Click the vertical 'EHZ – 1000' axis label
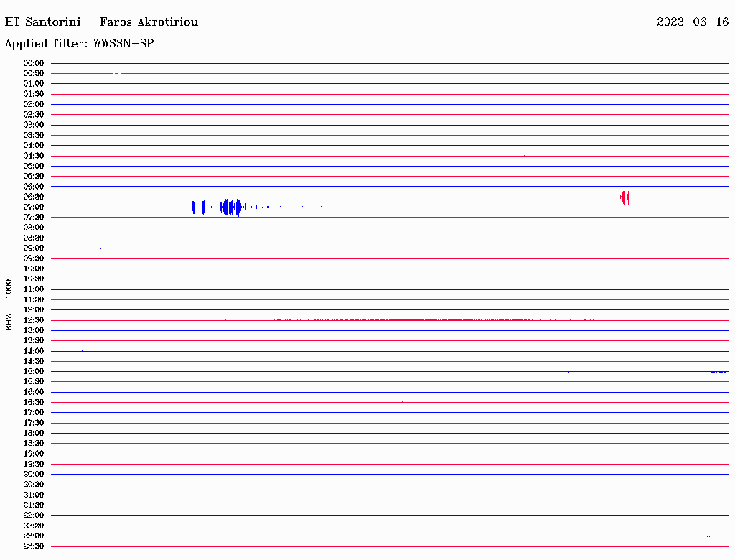 (x=9, y=305)
